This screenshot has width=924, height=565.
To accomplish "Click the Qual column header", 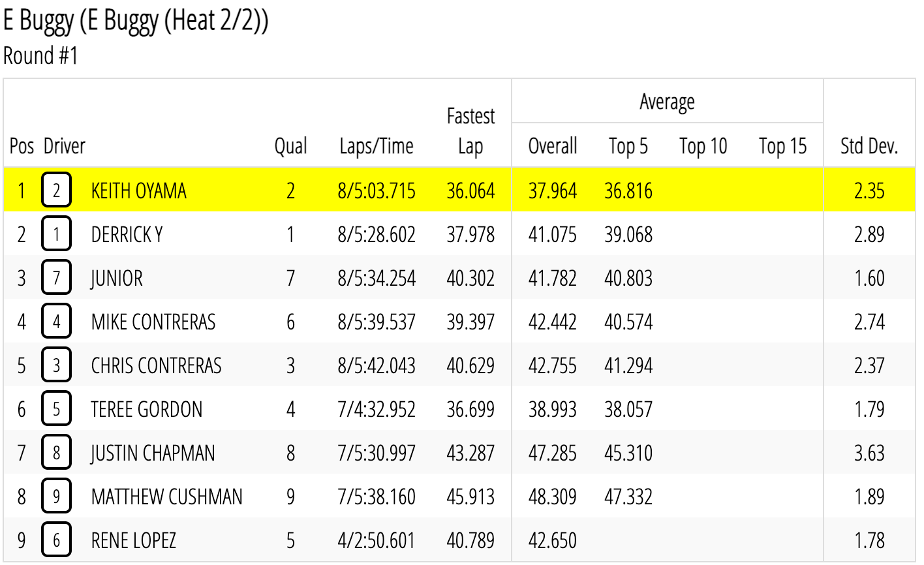I will [x=290, y=146].
